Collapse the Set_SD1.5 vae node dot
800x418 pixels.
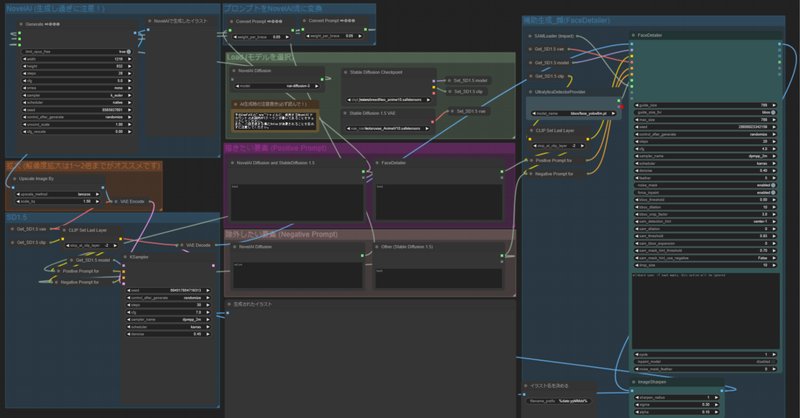[452, 111]
